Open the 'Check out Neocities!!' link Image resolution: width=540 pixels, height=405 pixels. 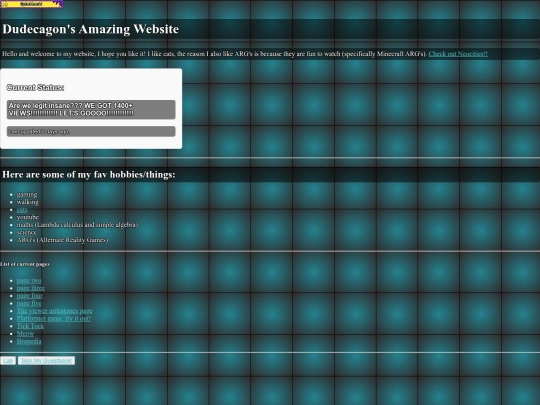(458, 54)
